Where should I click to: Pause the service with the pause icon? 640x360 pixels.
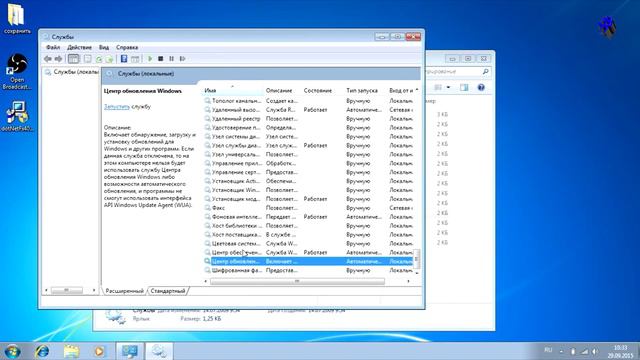(x=171, y=59)
